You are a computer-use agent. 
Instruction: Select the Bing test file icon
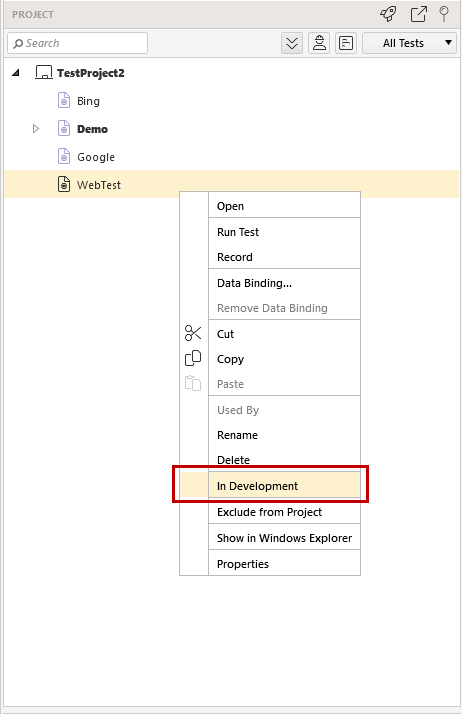coord(64,101)
